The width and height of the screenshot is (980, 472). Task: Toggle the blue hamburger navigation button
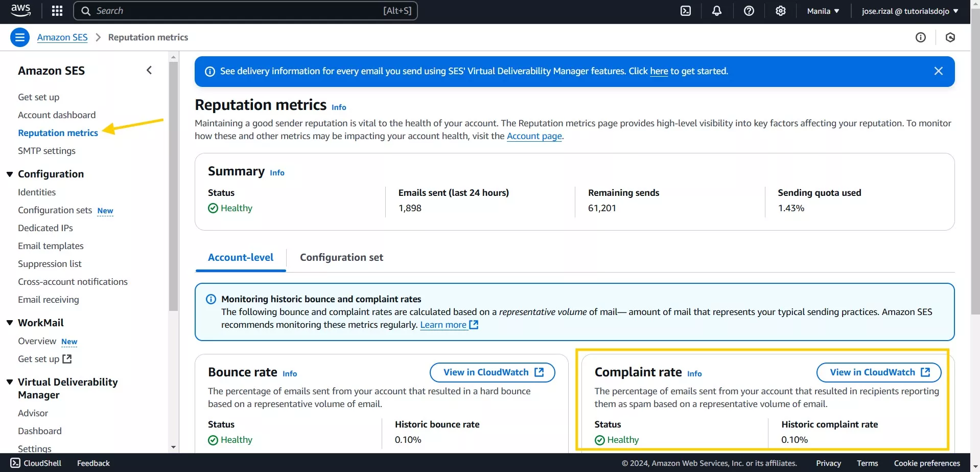(x=20, y=37)
